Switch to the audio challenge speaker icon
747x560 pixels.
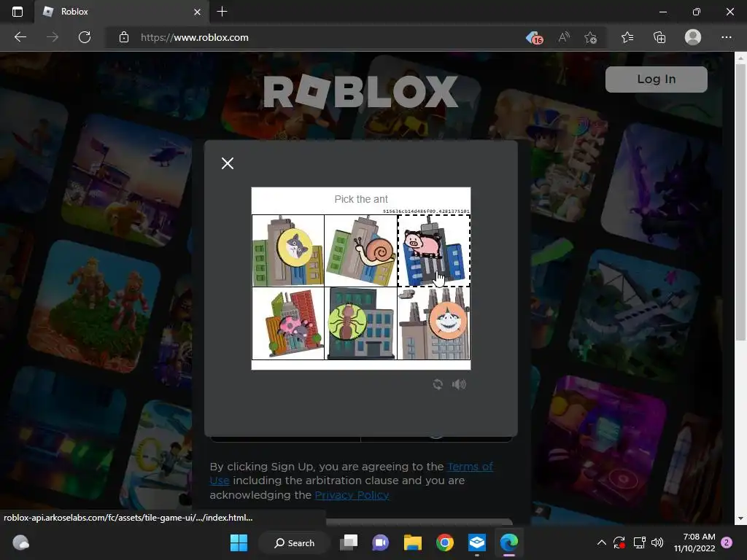point(459,384)
